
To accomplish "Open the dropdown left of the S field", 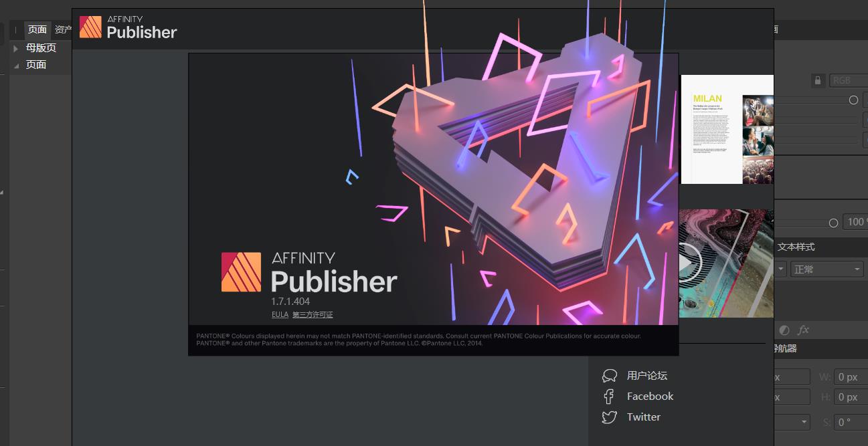I will click(792, 423).
